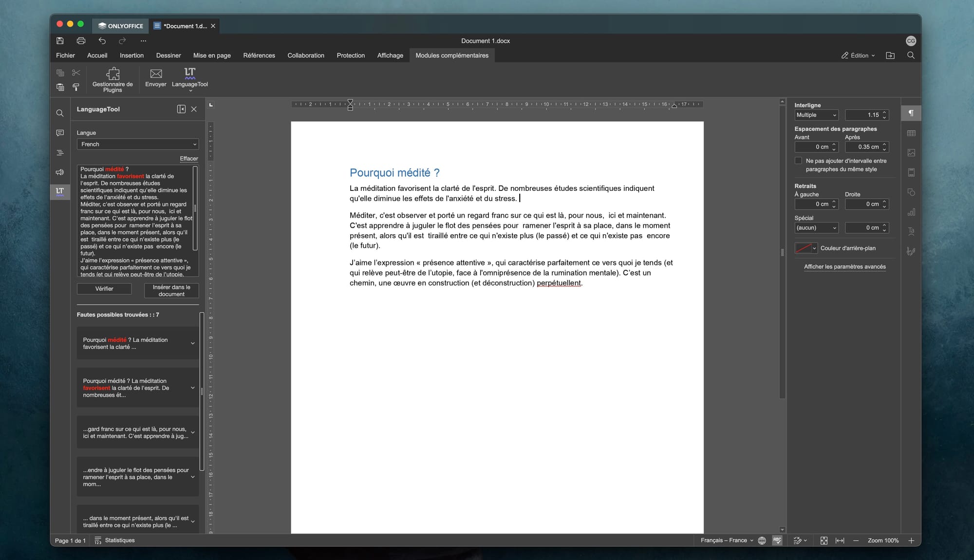The image size is (974, 560).
Task: Click the print icon in title bar
Action: coord(81,41)
